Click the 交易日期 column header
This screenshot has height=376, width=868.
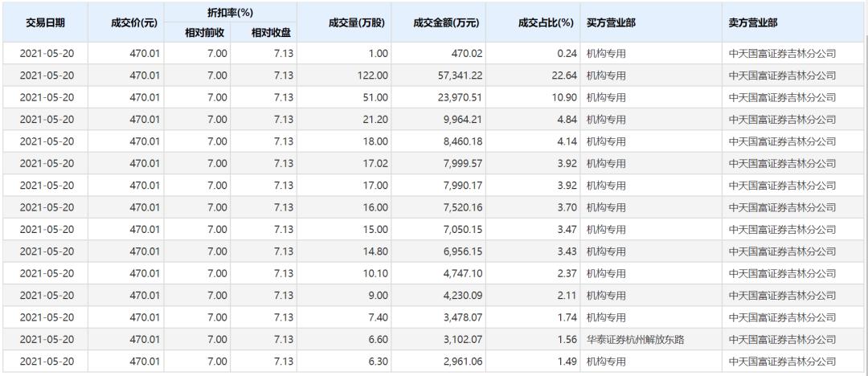tap(45, 22)
